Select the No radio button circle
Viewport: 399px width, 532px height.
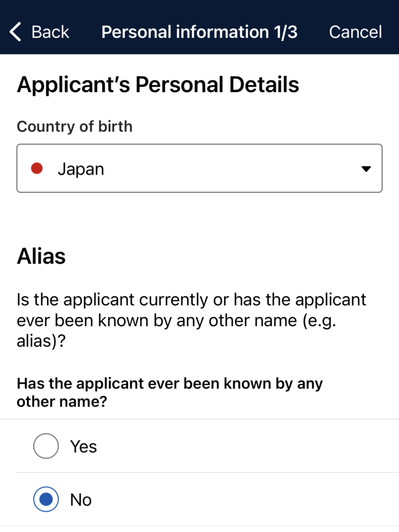click(x=46, y=500)
